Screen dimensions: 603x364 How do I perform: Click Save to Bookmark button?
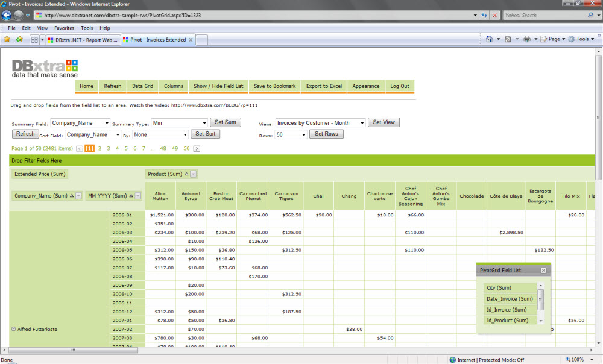pyautogui.click(x=275, y=86)
